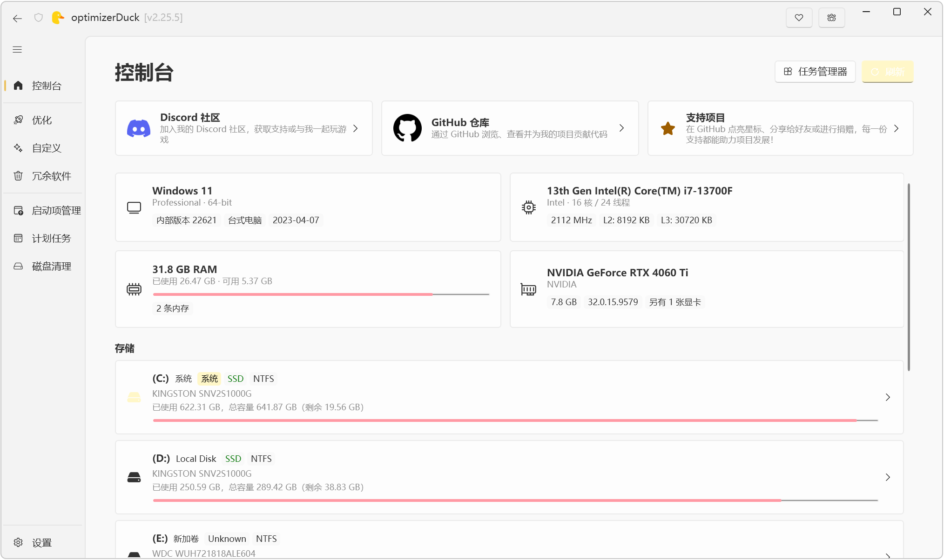Click the C: drive icon
This screenshot has height=560, width=944.
pyautogui.click(x=134, y=397)
